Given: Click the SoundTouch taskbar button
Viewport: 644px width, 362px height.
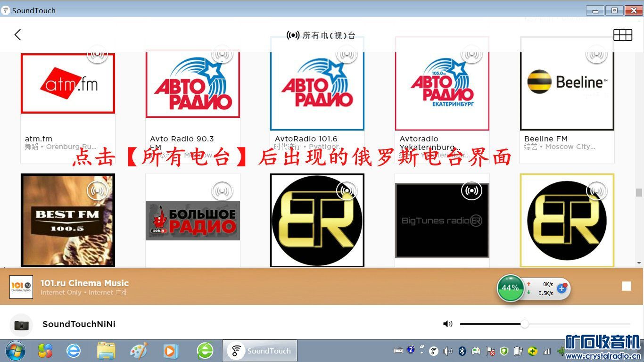Looking at the screenshot, I should (x=260, y=351).
